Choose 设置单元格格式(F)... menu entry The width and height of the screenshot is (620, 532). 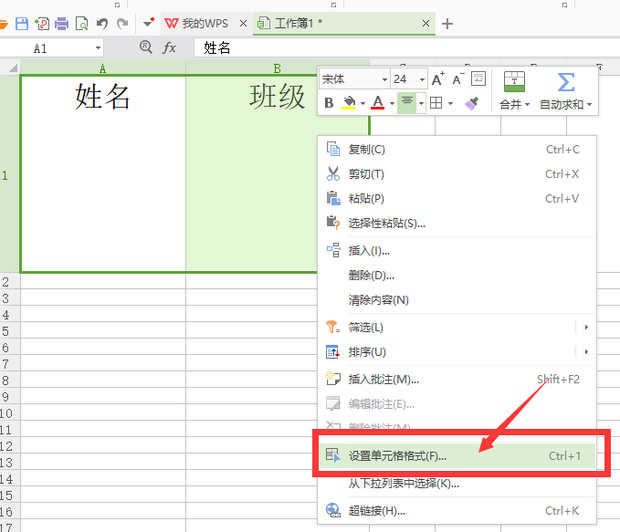click(x=457, y=456)
